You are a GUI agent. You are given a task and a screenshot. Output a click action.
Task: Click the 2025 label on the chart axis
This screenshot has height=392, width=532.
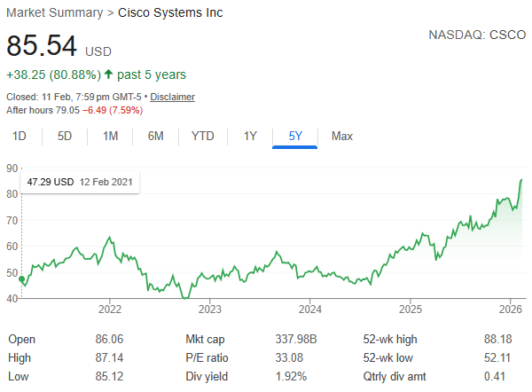[410, 310]
